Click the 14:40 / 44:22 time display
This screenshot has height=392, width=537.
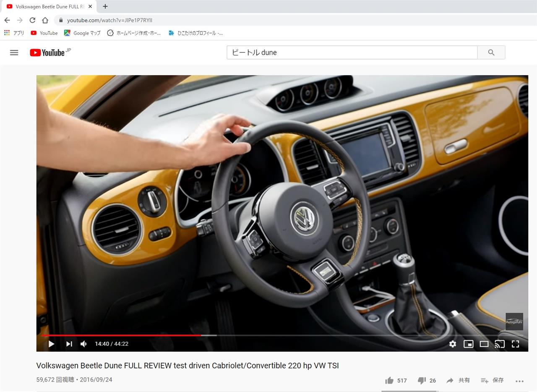112,344
